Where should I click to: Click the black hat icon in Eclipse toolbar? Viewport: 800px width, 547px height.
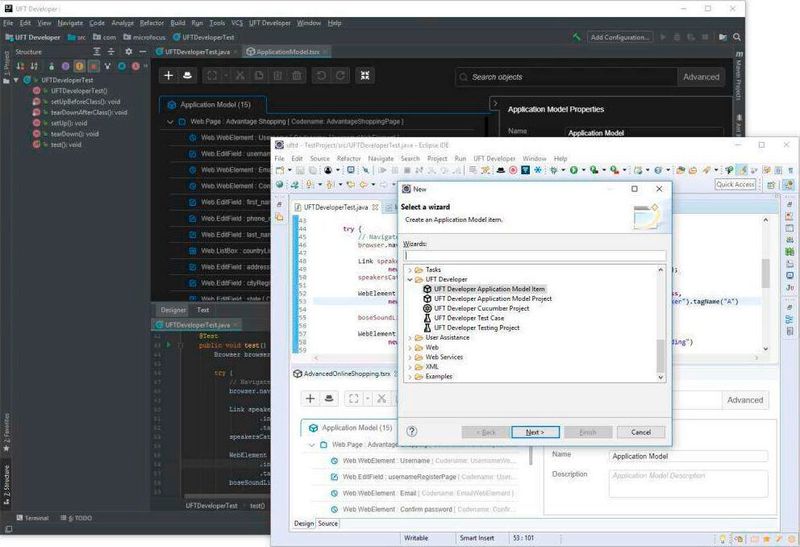[x=501, y=170]
